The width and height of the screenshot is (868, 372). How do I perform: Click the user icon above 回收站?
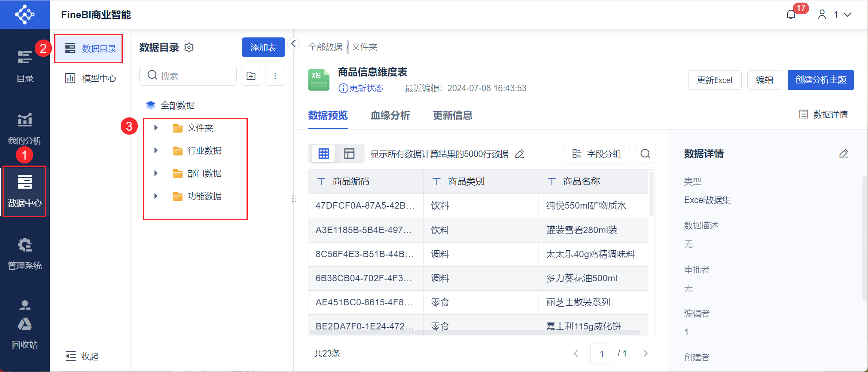[x=25, y=305]
